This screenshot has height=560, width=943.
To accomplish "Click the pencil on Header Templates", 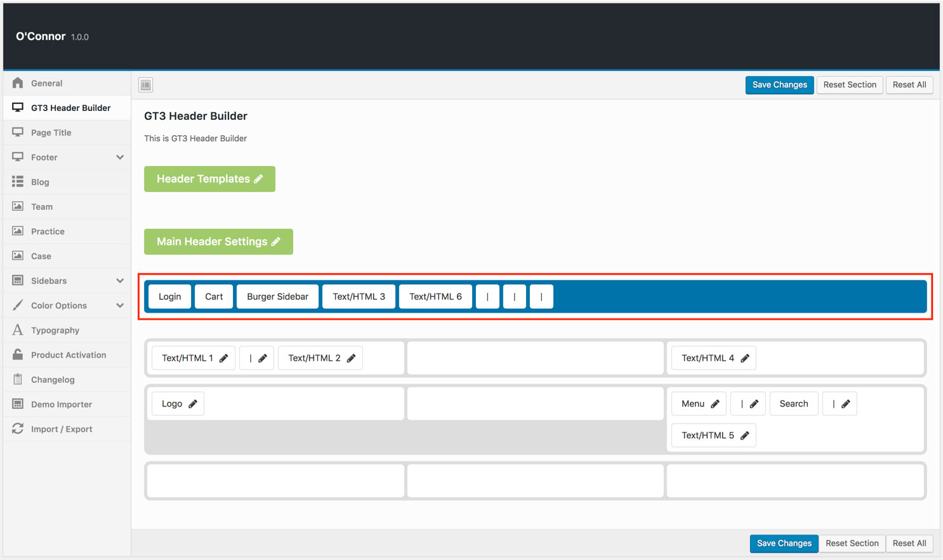I will tap(258, 179).
